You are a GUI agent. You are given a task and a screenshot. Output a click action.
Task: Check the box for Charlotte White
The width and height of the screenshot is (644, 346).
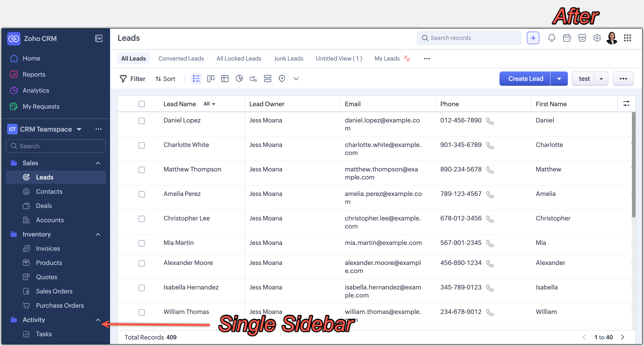[x=141, y=145]
